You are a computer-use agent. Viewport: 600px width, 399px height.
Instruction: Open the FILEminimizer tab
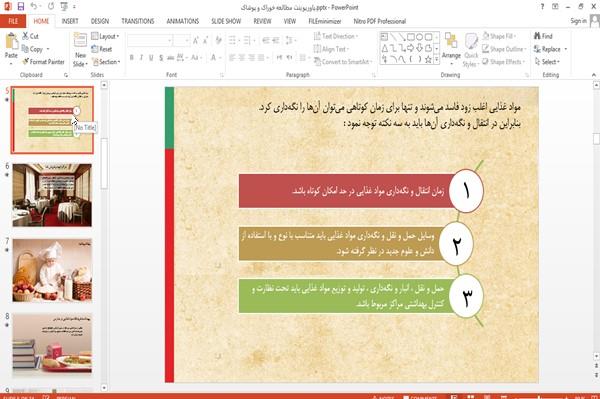325,21
